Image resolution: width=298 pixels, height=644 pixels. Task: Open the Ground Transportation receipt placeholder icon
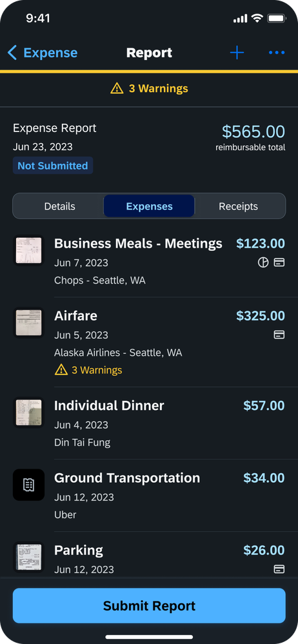pyautogui.click(x=28, y=485)
